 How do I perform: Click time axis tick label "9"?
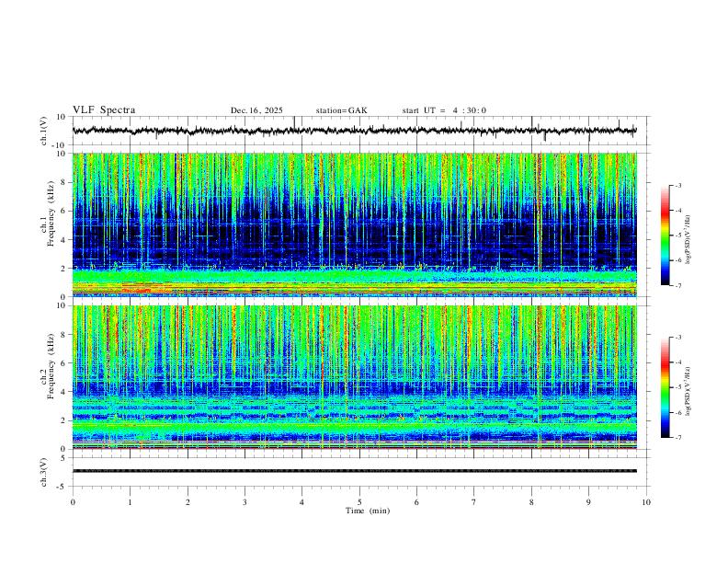pyautogui.click(x=588, y=502)
